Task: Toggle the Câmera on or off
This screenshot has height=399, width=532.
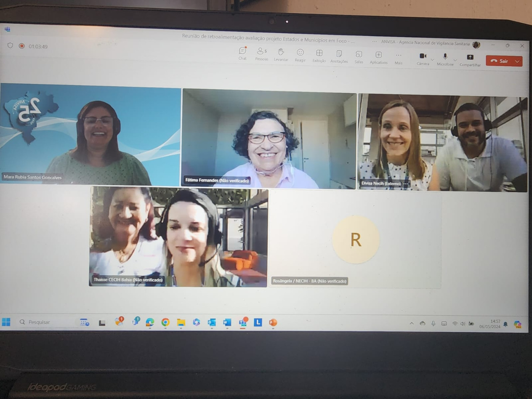Action: 423,59
